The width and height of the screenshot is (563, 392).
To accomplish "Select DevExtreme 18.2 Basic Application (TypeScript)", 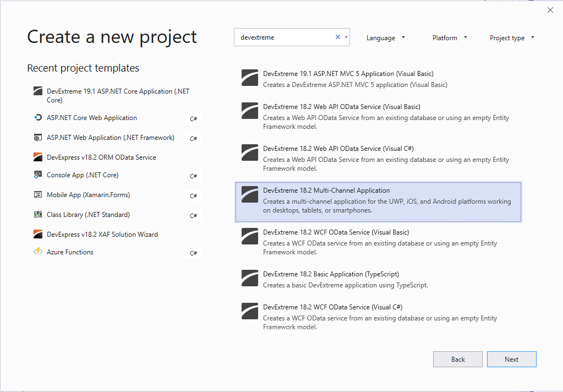I will click(331, 274).
